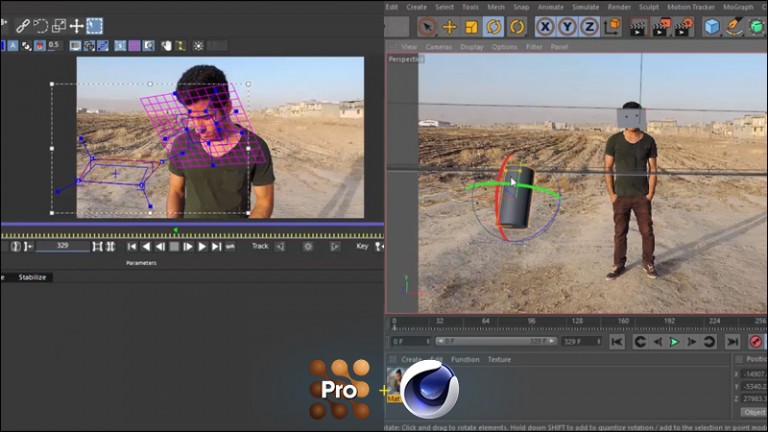The image size is (768, 432).
Task: Click green playhead marker on Mocha timeline
Action: (x=175, y=230)
